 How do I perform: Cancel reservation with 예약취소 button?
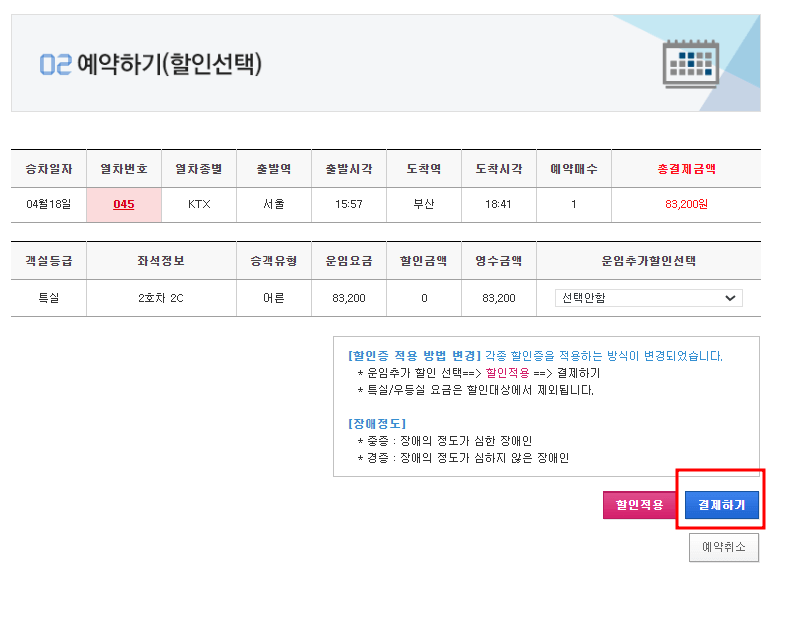tap(724, 547)
